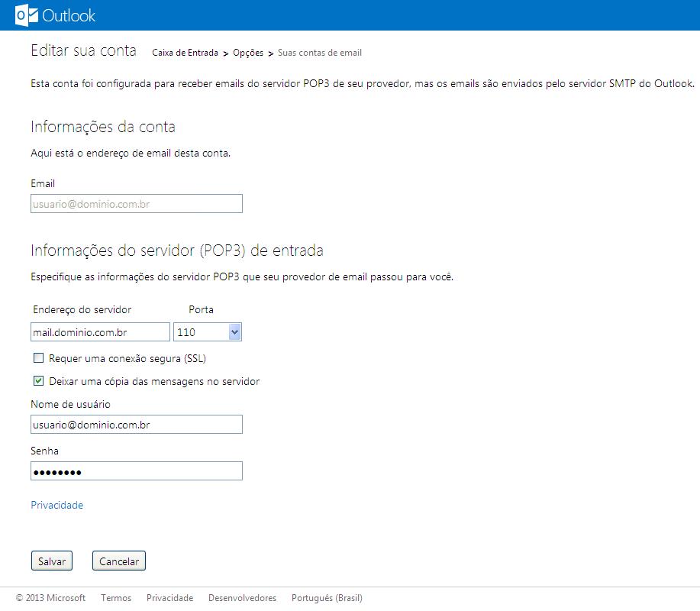
Task: Click the Outlook logo icon
Action: tap(27, 15)
